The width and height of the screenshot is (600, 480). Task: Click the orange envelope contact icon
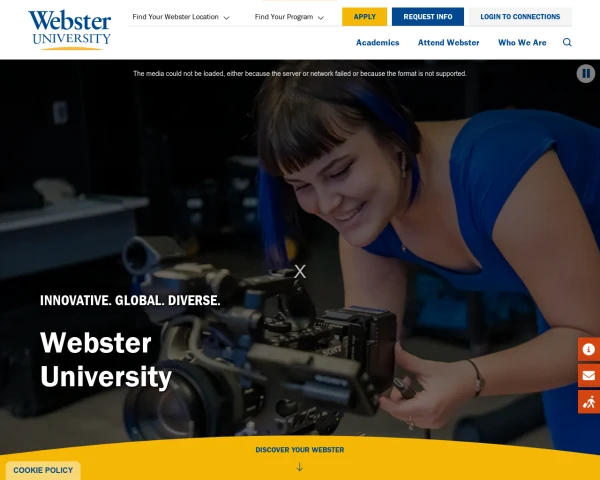589,376
